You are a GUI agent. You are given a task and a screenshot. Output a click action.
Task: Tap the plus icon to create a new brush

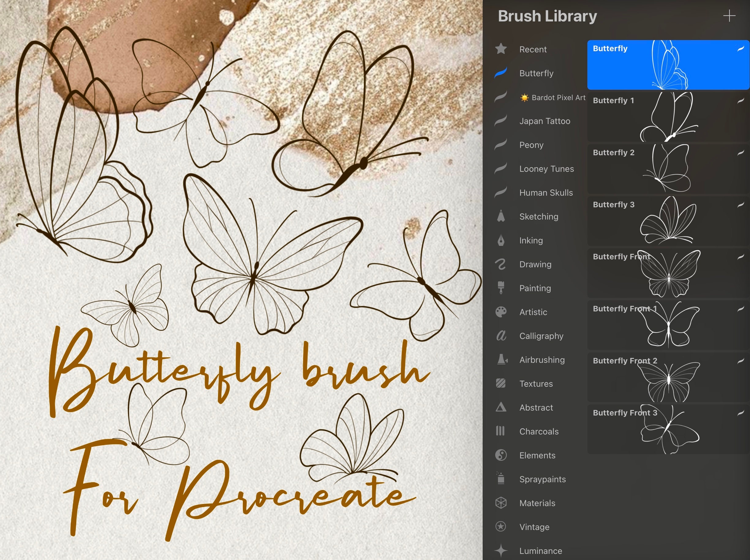coord(730,15)
